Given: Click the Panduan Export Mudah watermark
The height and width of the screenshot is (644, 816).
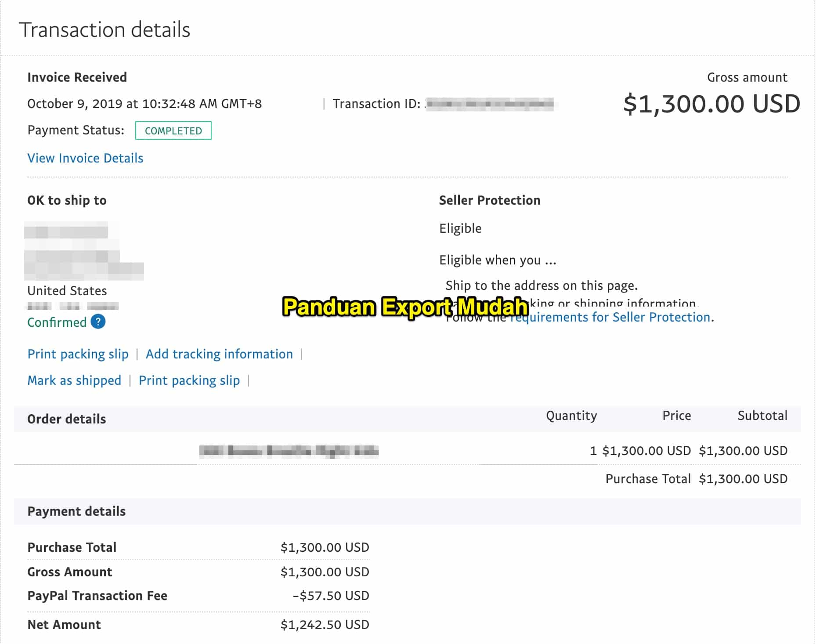Looking at the screenshot, I should [405, 307].
